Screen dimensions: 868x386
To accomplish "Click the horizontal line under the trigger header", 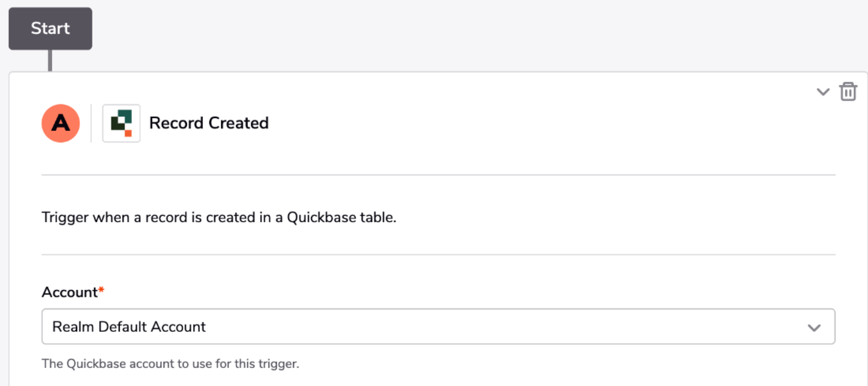I will [438, 175].
